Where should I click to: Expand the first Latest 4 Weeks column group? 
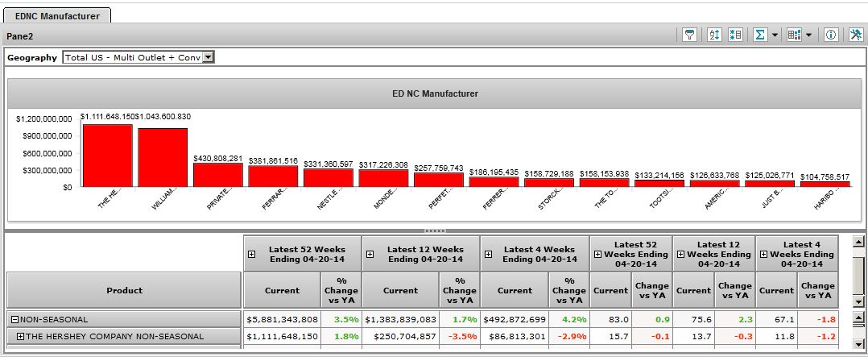[x=488, y=254]
